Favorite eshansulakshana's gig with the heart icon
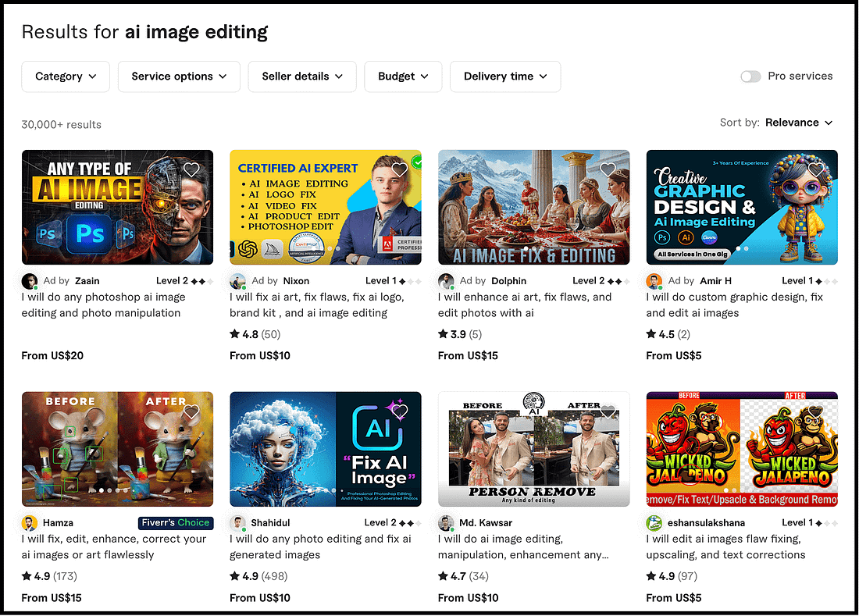Image resolution: width=859 pixels, height=616 pixels. pyautogui.click(x=816, y=411)
